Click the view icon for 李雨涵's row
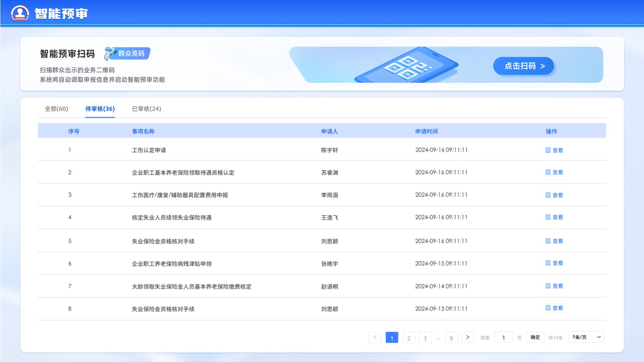 coord(548,195)
